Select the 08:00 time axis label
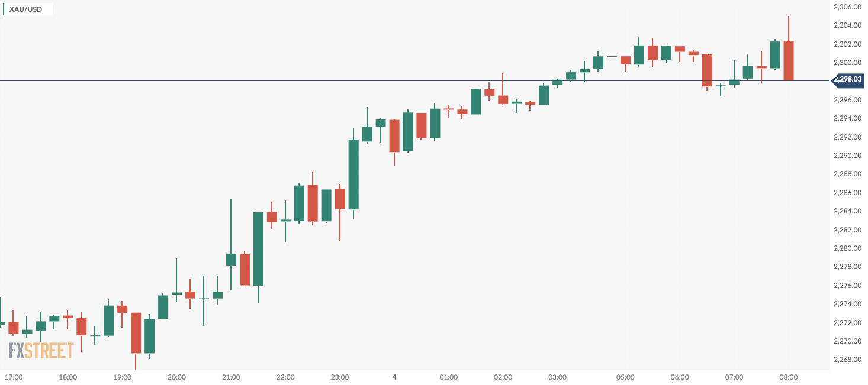Image resolution: width=868 pixels, height=385 pixels. [788, 377]
